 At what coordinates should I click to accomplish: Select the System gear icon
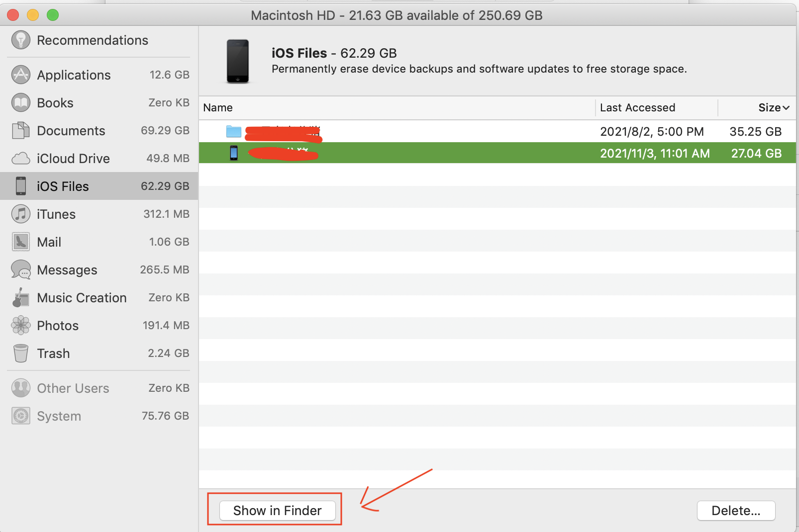[x=20, y=416]
